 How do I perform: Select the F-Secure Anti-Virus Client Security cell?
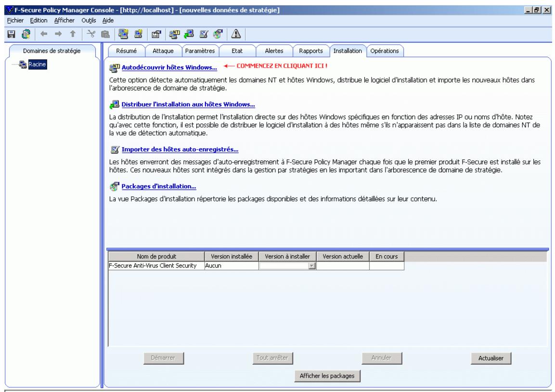[156, 266]
